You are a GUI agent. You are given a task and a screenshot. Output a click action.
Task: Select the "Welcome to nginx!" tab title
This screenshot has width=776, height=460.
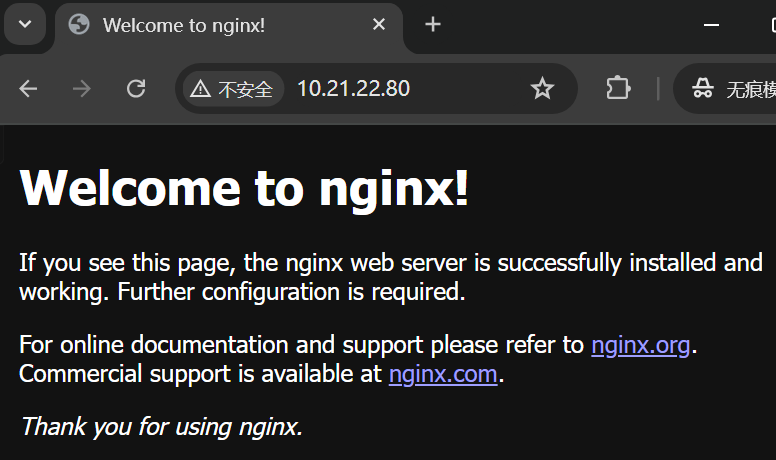[184, 25]
